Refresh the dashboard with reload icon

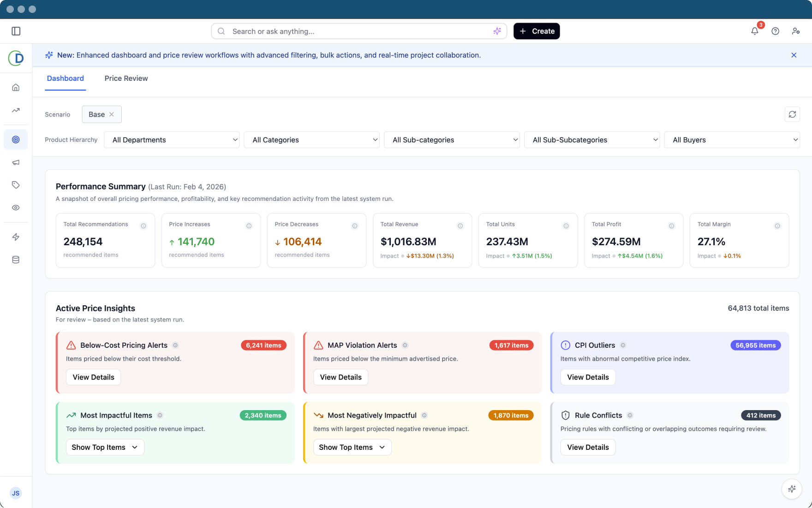(792, 114)
